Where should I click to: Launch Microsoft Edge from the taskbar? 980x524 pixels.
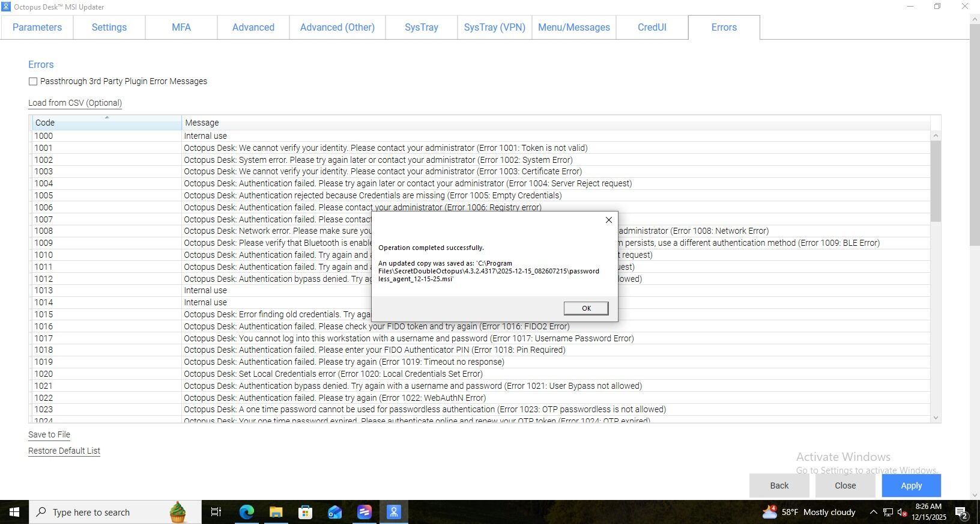click(x=246, y=512)
